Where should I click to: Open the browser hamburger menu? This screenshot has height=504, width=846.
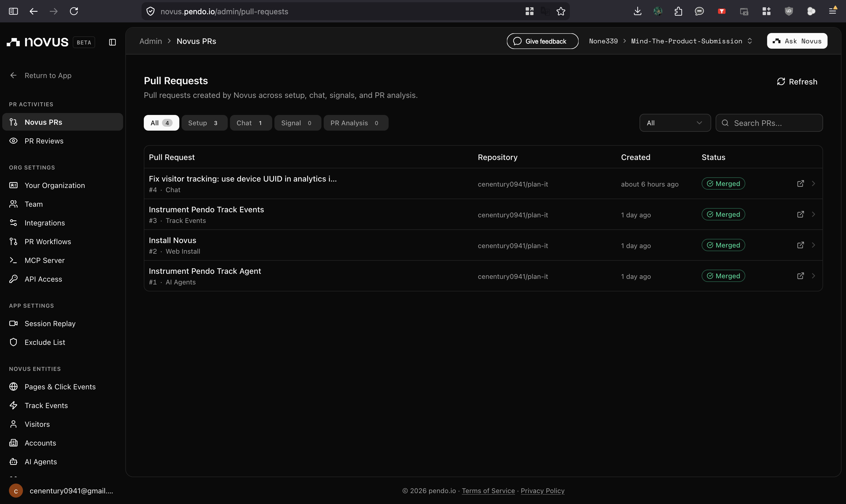pos(832,11)
